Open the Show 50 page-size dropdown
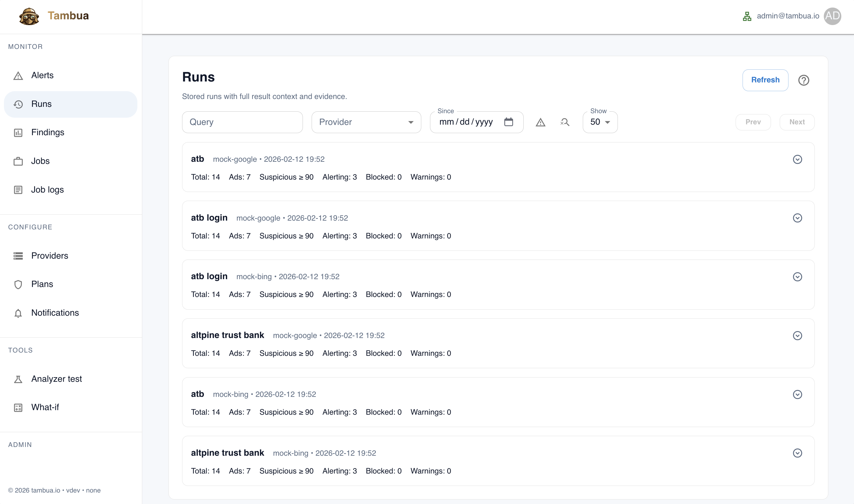854x504 pixels. pyautogui.click(x=600, y=122)
